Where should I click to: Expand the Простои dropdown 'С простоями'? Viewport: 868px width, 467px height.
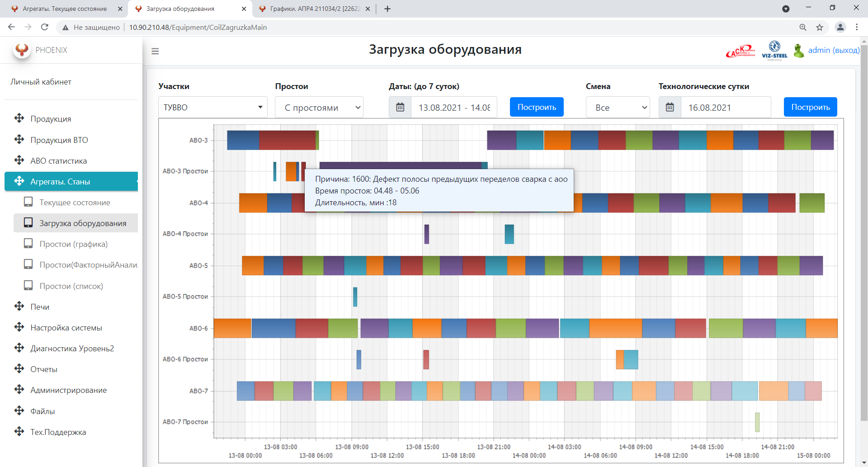(319, 107)
